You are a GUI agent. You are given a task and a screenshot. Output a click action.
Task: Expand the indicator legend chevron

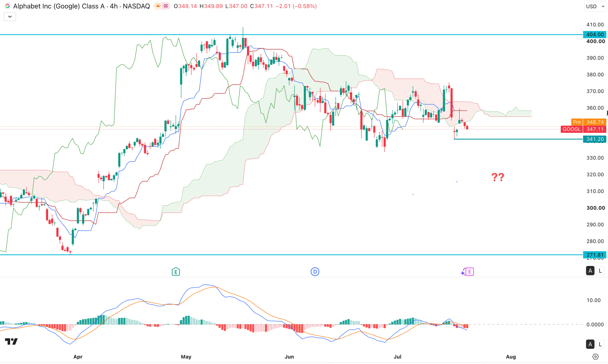click(10, 16)
